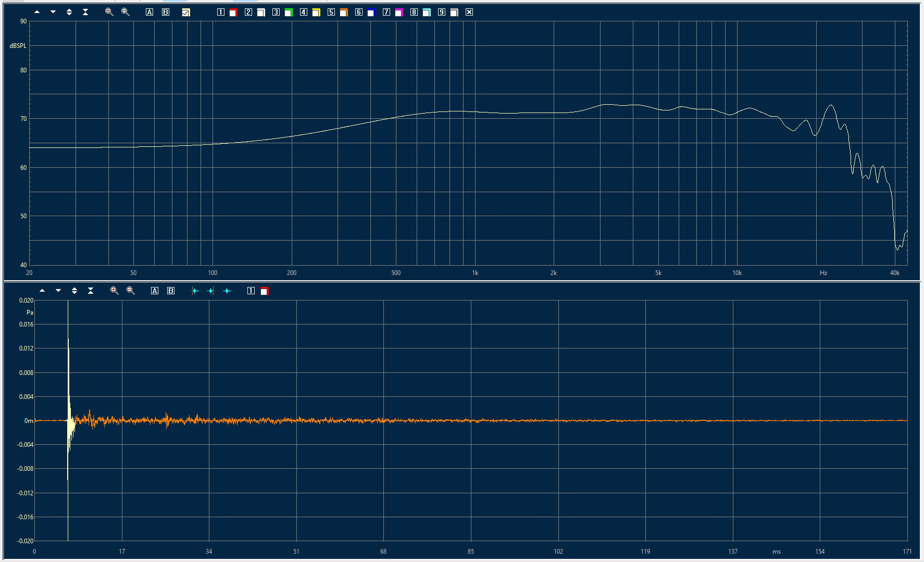This screenshot has width=924, height=562.
Task: Toggle overlay 6 in frequency graph toolbar
Action: pos(359,12)
